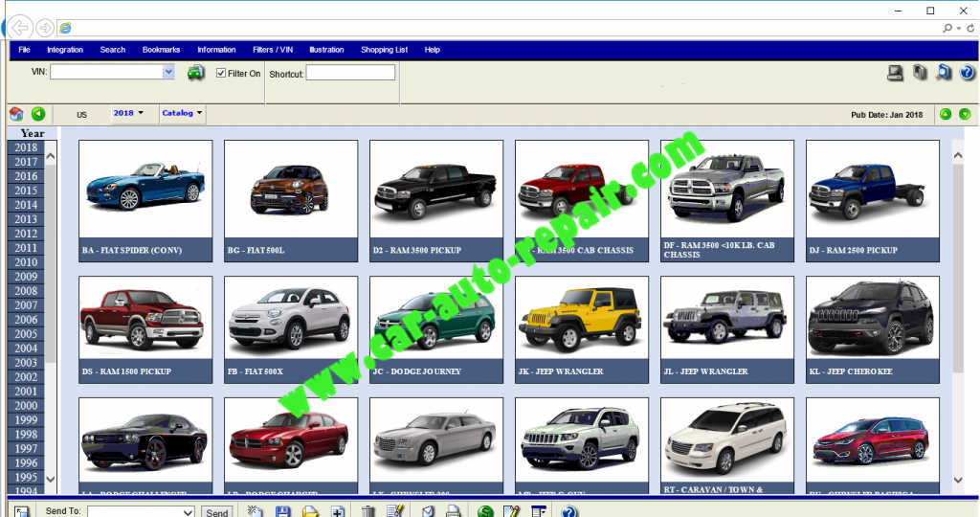Open the 2018 year dropdown
980x517 pixels.
(129, 113)
